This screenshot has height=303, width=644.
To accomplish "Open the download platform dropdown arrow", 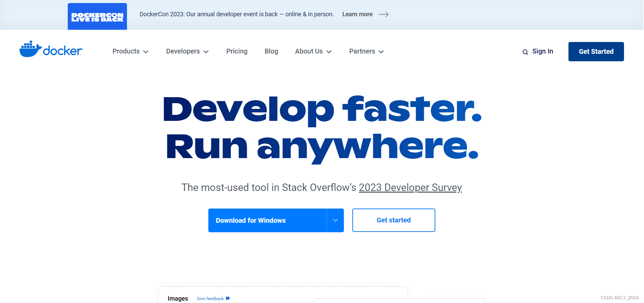I will click(x=335, y=220).
